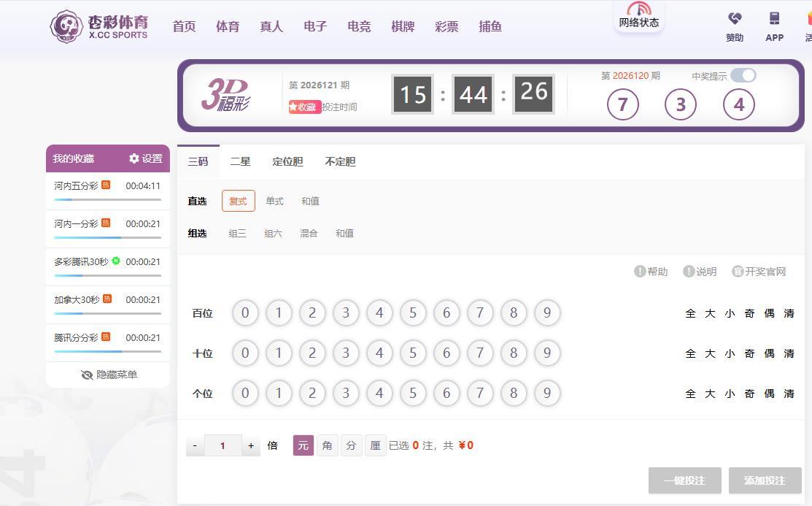Image resolution: width=812 pixels, height=506 pixels.
Task: Switch to the 定位胆 tab
Action: [287, 162]
